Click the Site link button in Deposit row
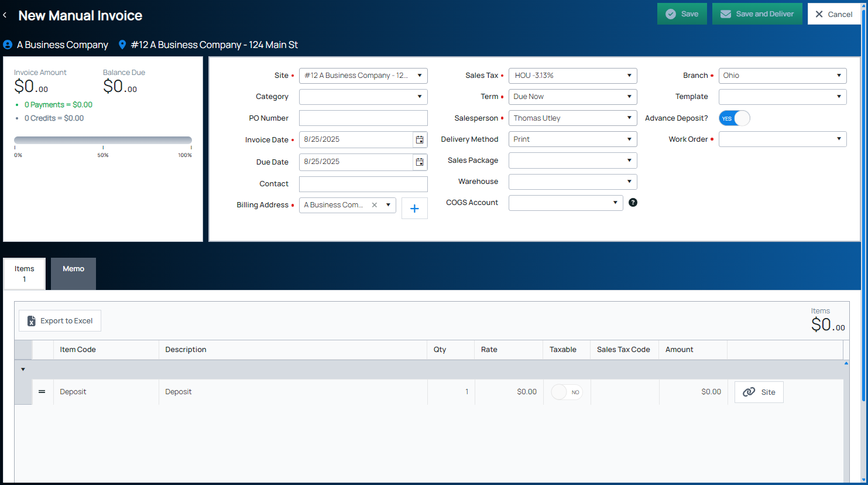Image resolution: width=868 pixels, height=485 pixels. tap(759, 392)
